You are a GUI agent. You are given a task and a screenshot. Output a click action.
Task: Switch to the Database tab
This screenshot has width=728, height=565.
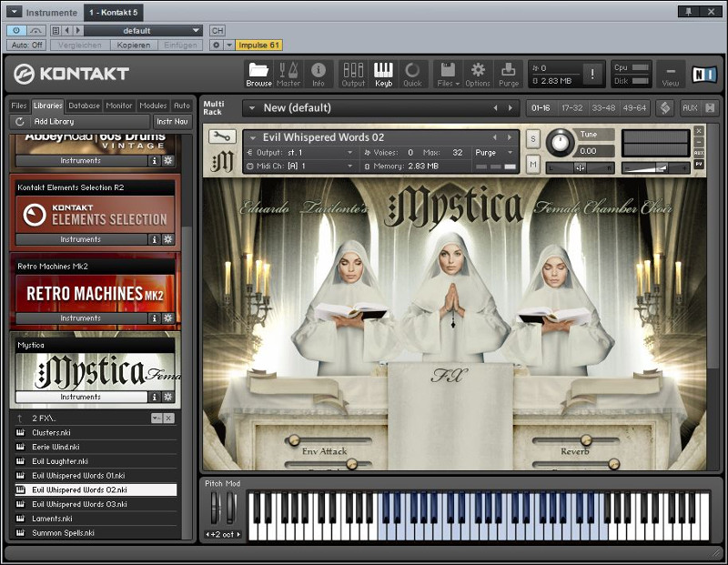[84, 106]
